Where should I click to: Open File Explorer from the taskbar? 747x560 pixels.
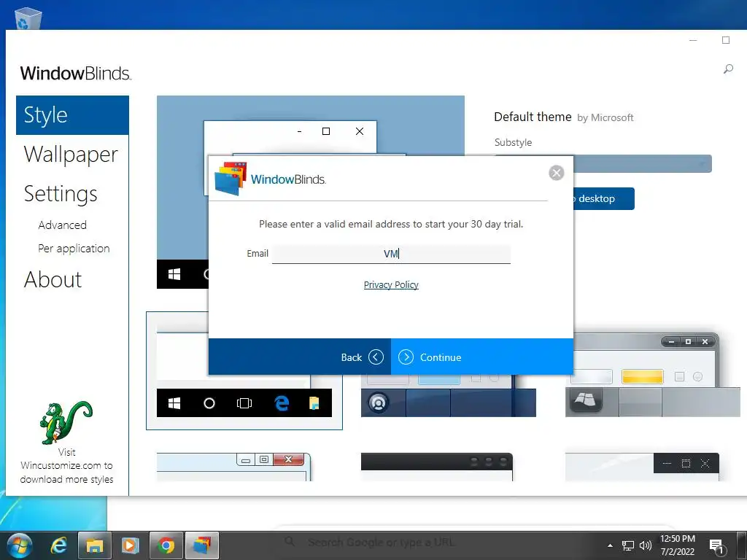(x=94, y=545)
